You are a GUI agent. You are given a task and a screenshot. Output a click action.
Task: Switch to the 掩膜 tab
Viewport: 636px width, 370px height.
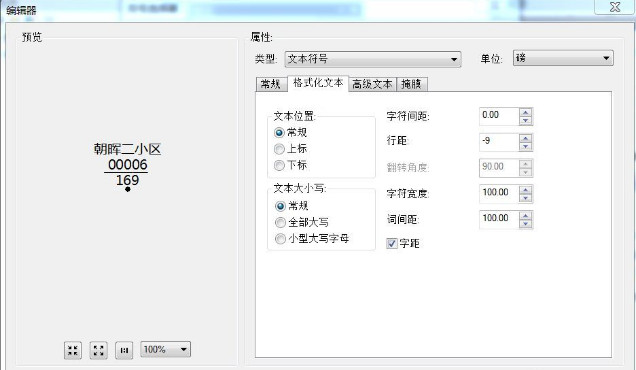point(411,84)
